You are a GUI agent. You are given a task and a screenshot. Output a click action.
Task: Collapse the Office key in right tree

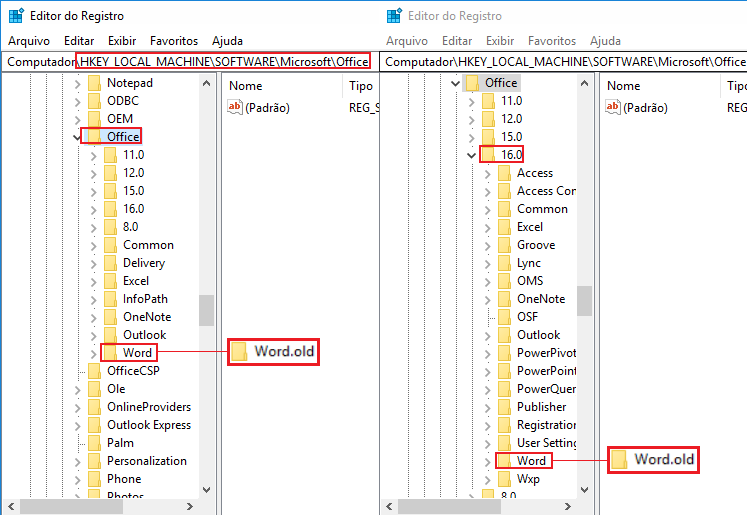pyautogui.click(x=455, y=84)
